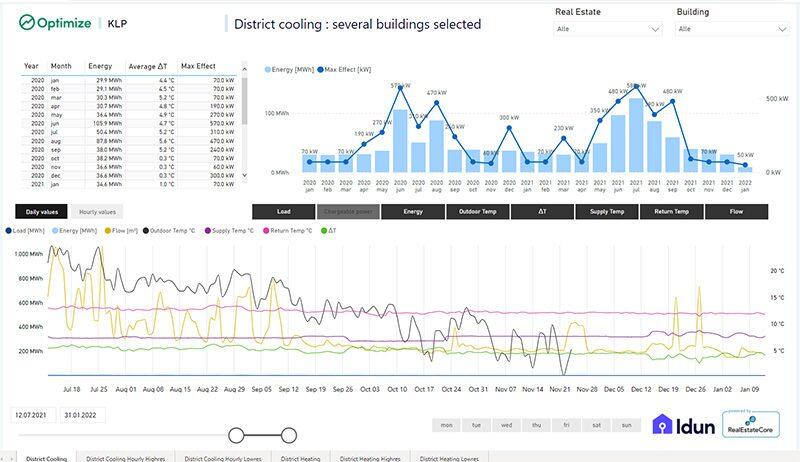Click the Supply Temp button
This screenshot has width=800, height=462.
pos(607,212)
